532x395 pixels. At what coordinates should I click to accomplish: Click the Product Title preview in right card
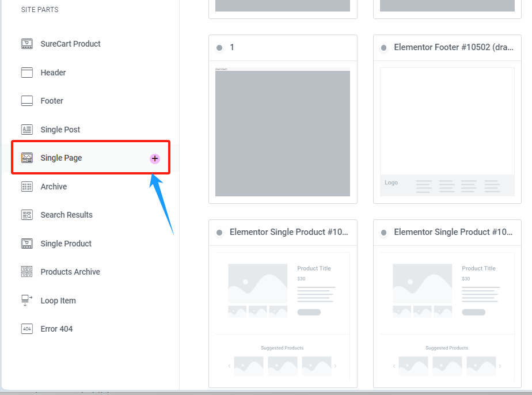pos(478,268)
